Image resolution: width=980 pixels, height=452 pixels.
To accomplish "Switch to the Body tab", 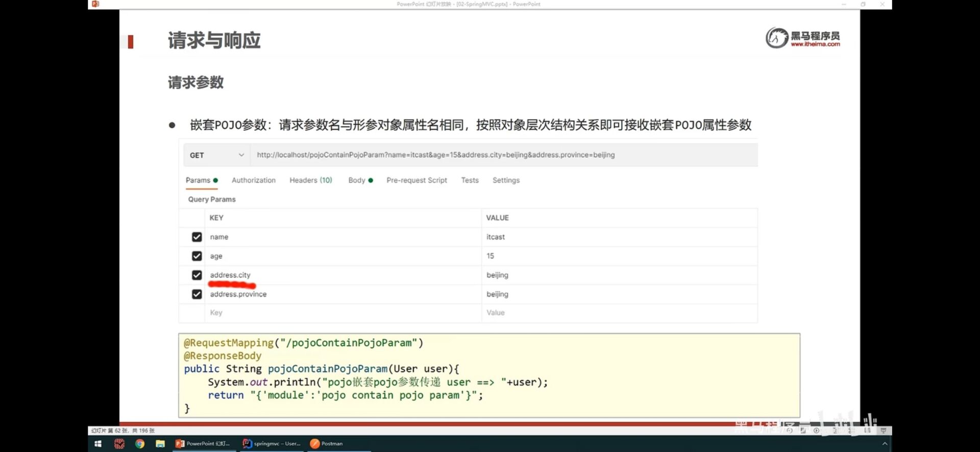I will pyautogui.click(x=360, y=180).
